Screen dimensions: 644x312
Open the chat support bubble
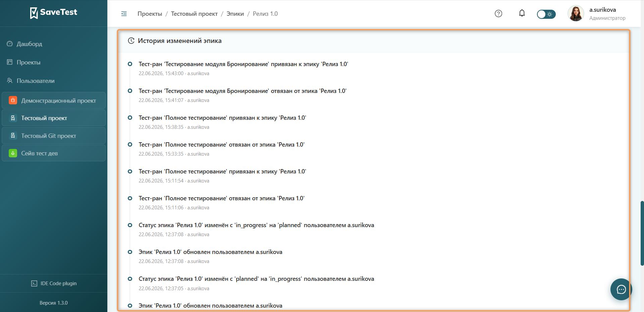(x=621, y=289)
